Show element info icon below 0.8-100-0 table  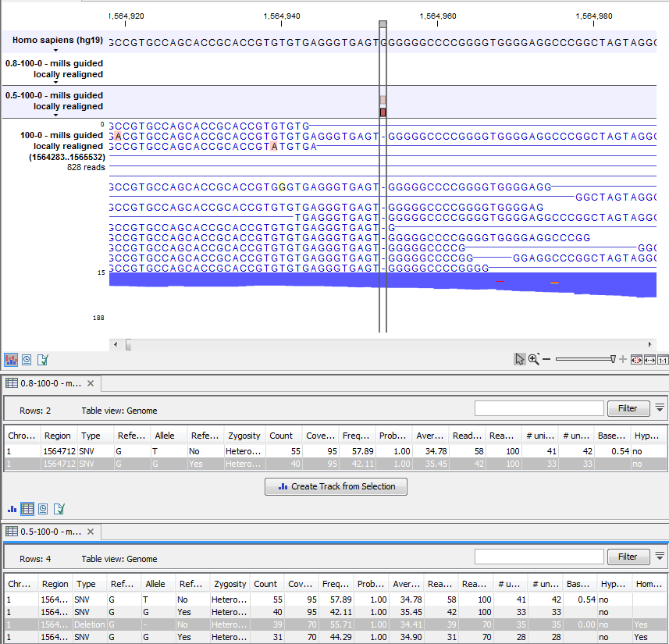click(59, 509)
